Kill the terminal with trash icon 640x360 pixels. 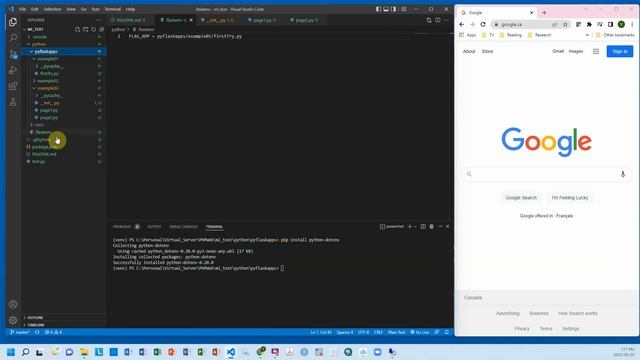click(431, 227)
